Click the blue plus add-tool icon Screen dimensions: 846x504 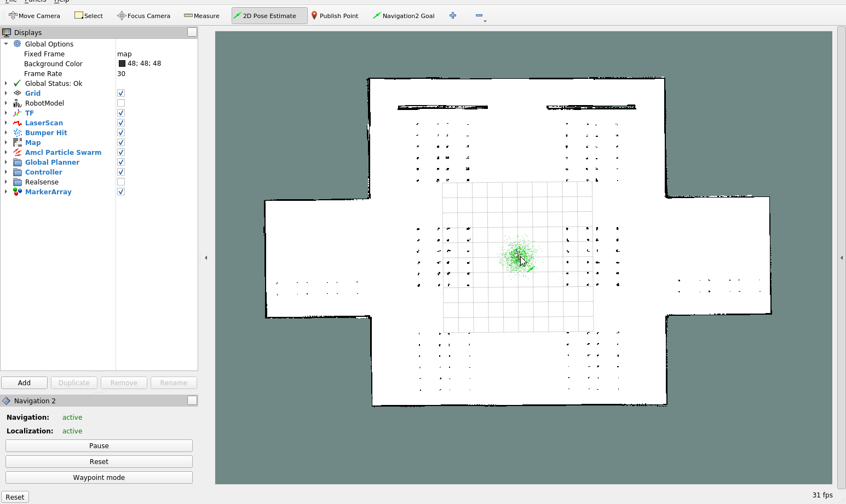[x=453, y=16]
